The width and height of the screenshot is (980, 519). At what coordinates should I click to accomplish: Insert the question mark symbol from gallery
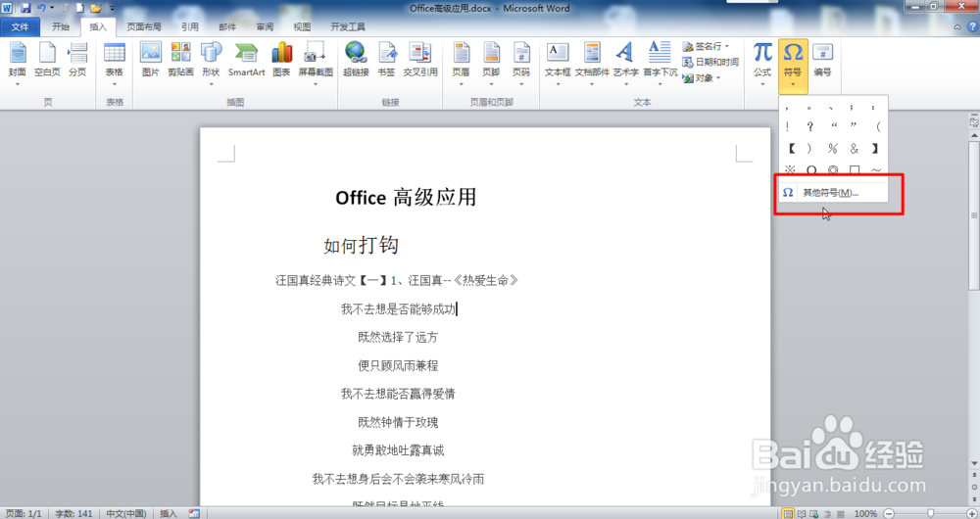click(810, 126)
